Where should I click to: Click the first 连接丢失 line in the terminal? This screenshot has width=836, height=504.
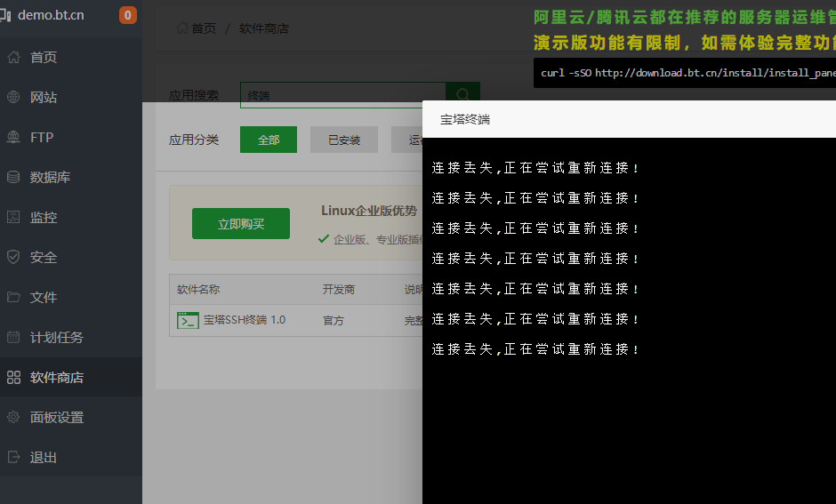click(x=535, y=168)
